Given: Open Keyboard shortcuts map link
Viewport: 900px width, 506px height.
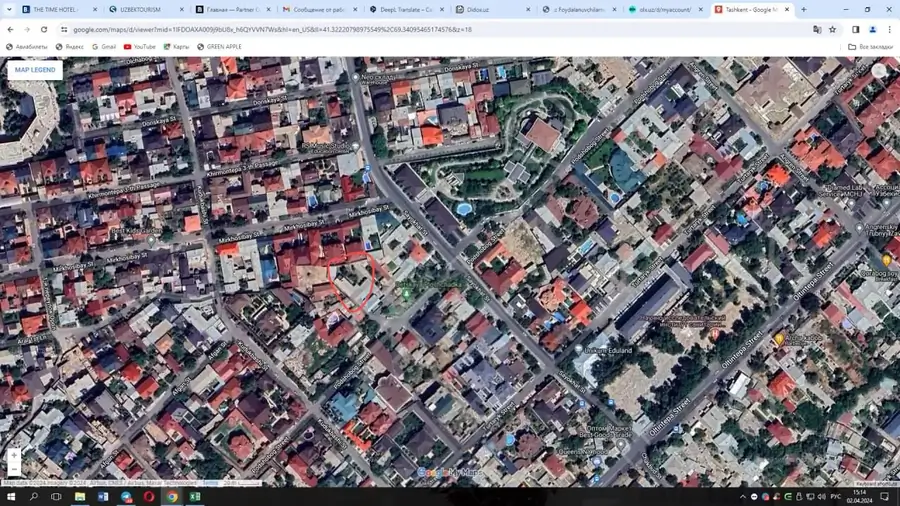Looking at the screenshot, I should pos(876,484).
